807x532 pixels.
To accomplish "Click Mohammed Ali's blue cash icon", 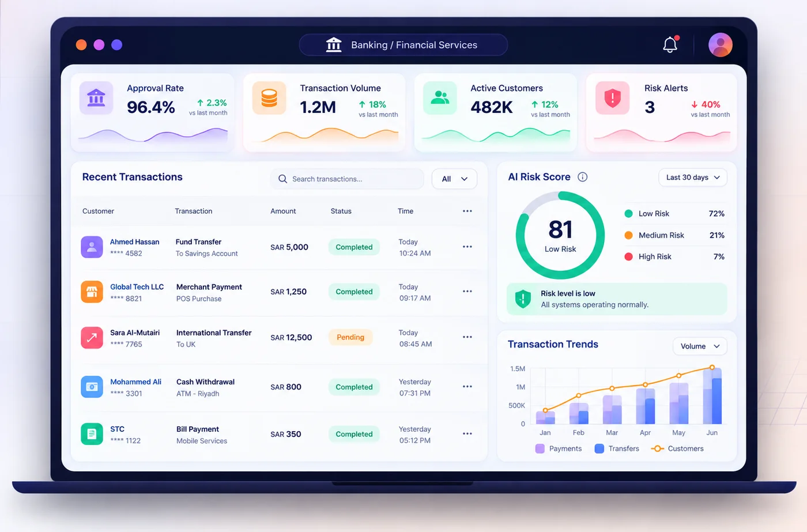I will point(92,387).
